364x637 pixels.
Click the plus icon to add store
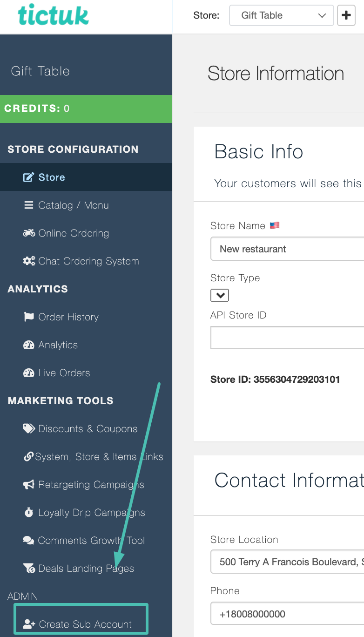346,15
